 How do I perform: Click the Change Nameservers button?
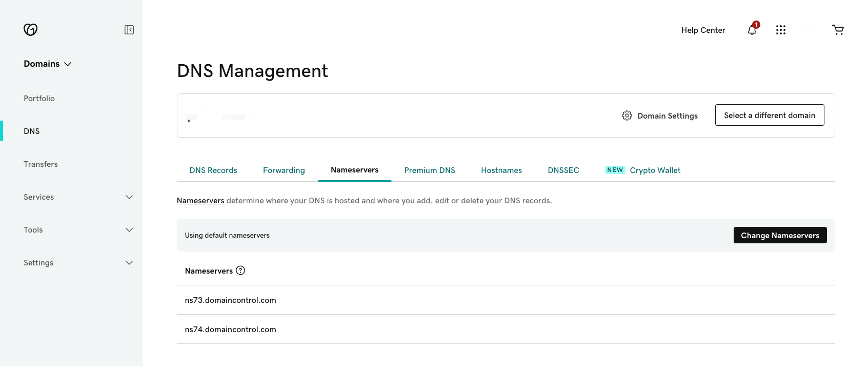pyautogui.click(x=780, y=235)
